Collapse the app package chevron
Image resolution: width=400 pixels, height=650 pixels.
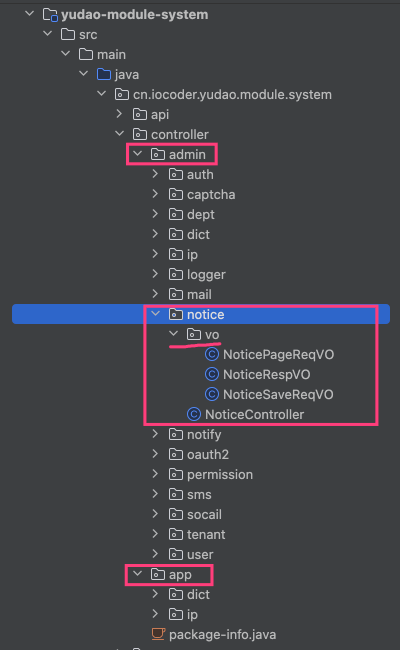[138, 574]
